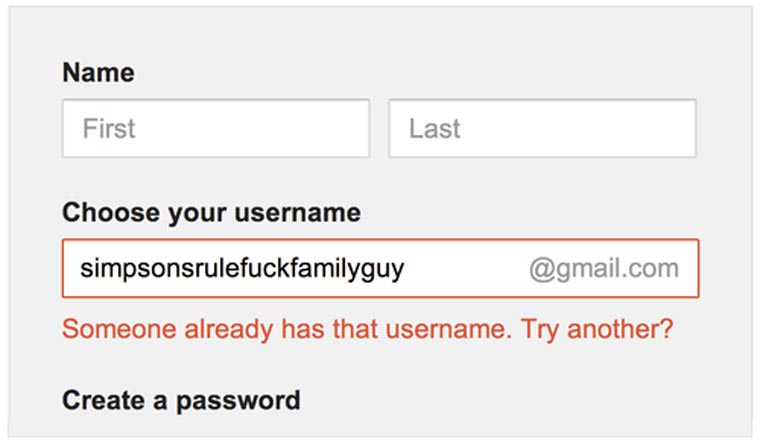
Task: Click the "Choose your username" label
Action: click(211, 213)
